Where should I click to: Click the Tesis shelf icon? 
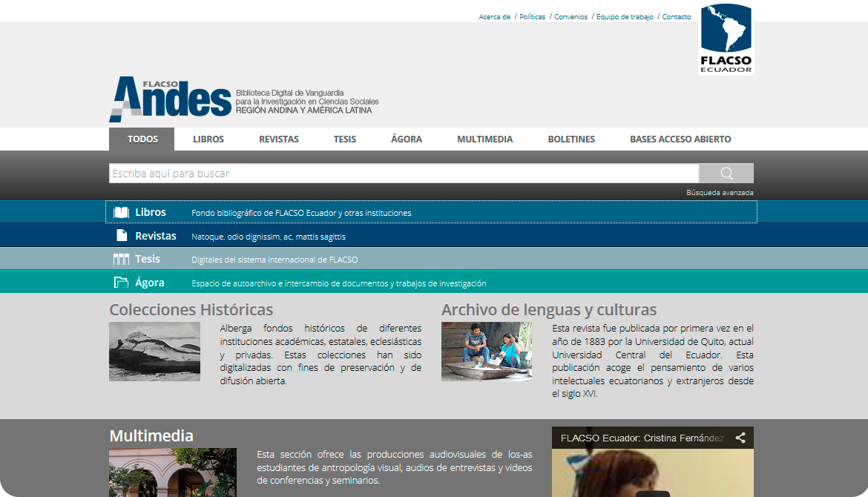click(x=121, y=259)
